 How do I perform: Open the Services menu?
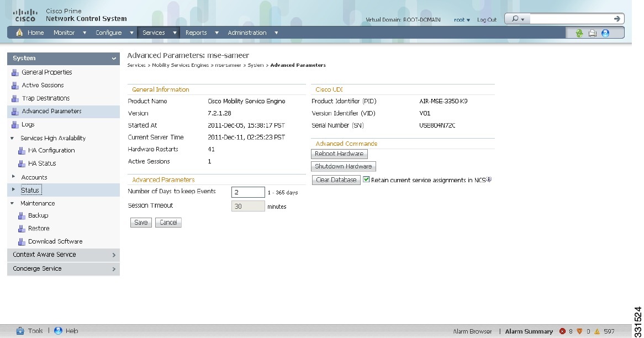pyautogui.click(x=154, y=33)
